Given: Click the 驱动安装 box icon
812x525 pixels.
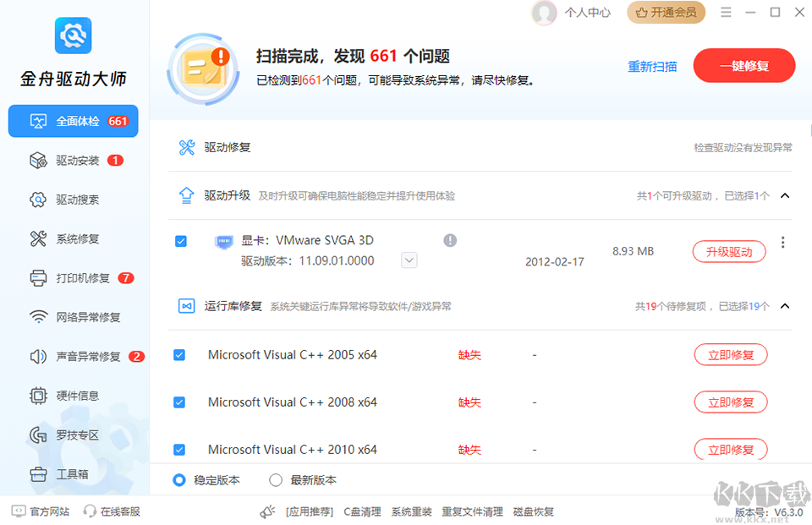Looking at the screenshot, I should [x=38, y=161].
